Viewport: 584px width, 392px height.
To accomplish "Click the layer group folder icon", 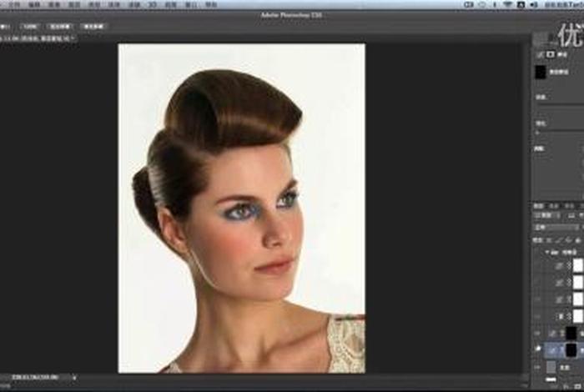I will point(554,253).
